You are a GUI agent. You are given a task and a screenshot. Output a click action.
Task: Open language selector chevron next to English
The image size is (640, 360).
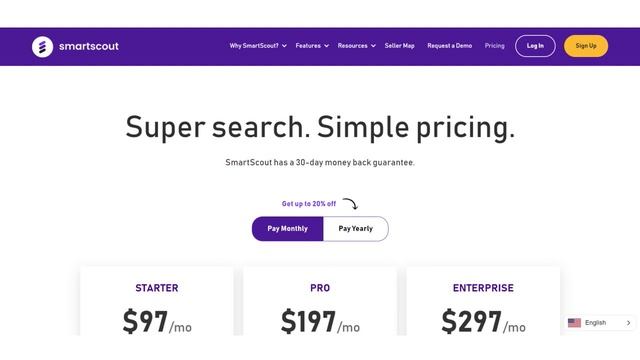tap(628, 323)
